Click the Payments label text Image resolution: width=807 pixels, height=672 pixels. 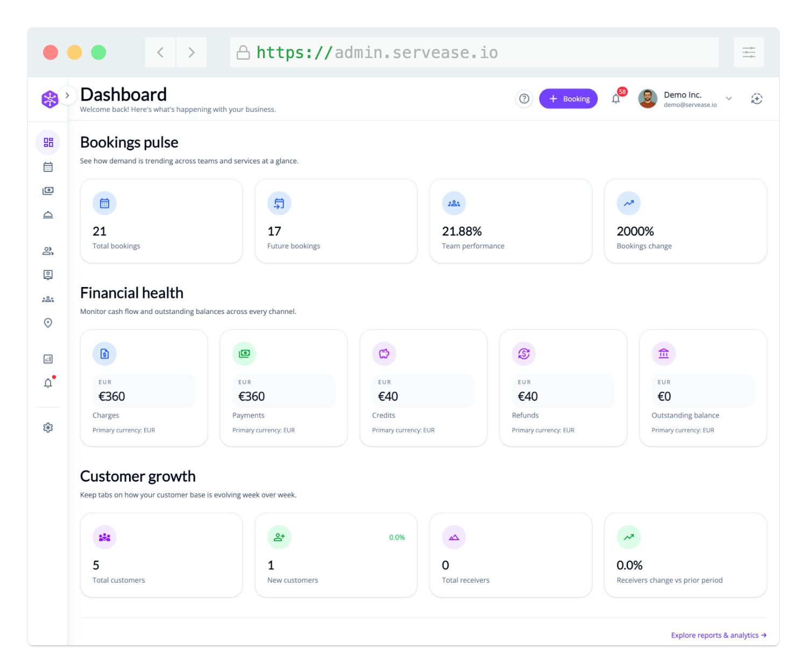coord(249,416)
